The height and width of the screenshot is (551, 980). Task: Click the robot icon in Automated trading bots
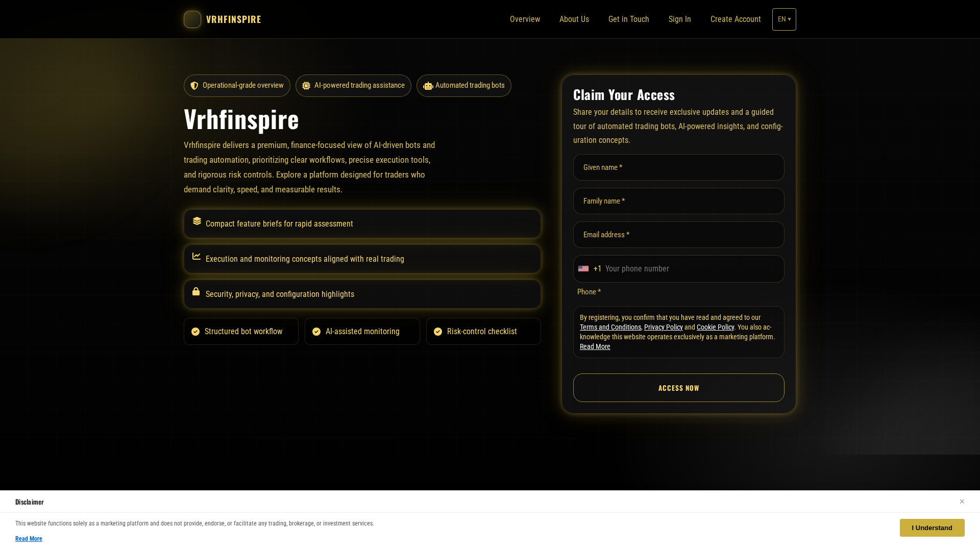tap(428, 86)
